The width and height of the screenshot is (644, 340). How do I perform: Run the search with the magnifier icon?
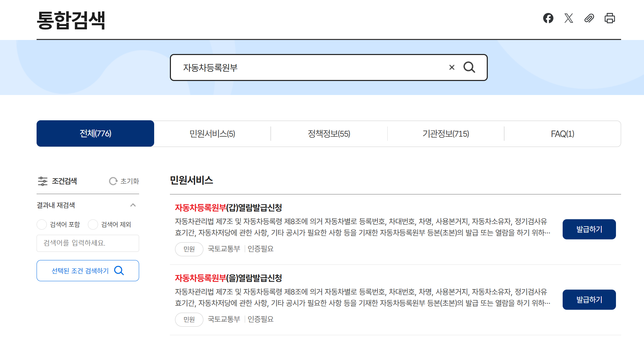pos(470,67)
